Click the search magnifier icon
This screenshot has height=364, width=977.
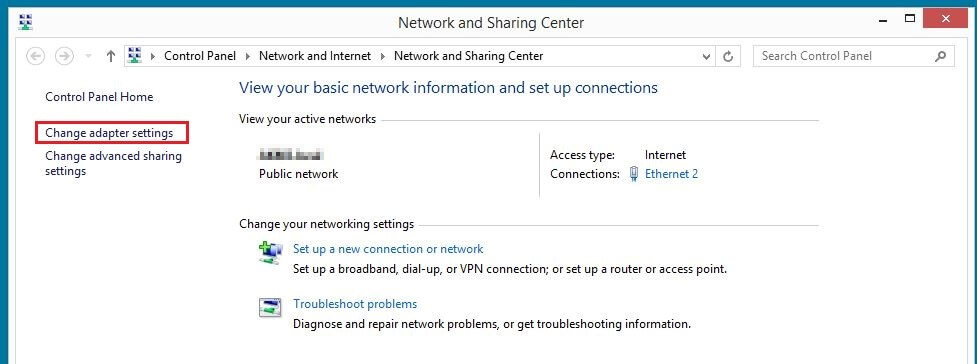pyautogui.click(x=941, y=56)
